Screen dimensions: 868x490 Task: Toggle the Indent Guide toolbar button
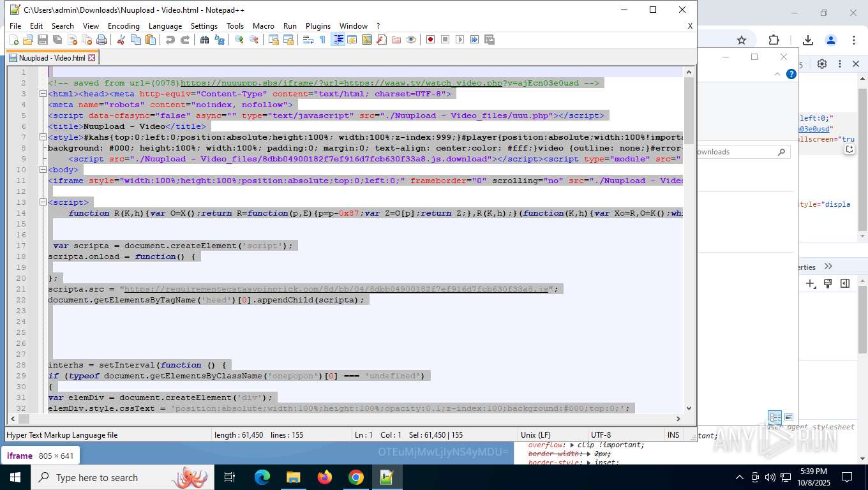point(338,40)
